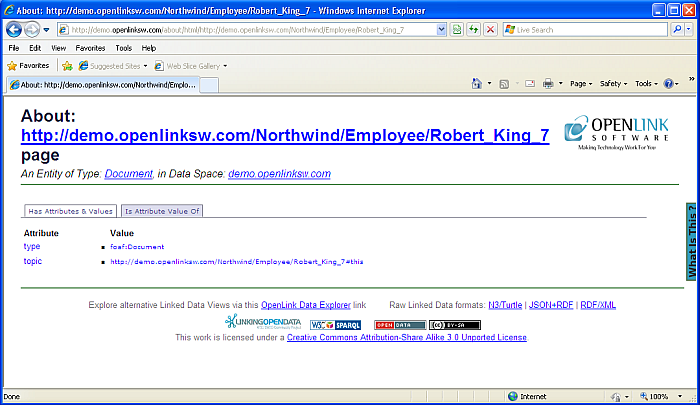Click the browser Forward arrow button
Viewport: 700px width, 405px height.
tap(32, 30)
